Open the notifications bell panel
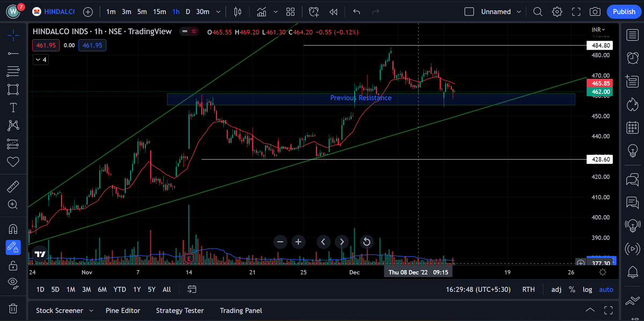The height and width of the screenshot is (321, 644). [x=632, y=272]
